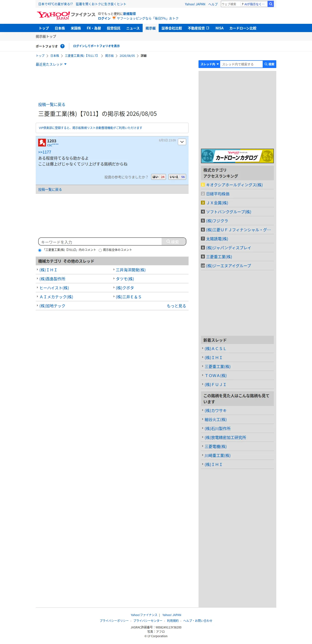
Task: Click the shopping cart icon in header
Action: (114, 18)
